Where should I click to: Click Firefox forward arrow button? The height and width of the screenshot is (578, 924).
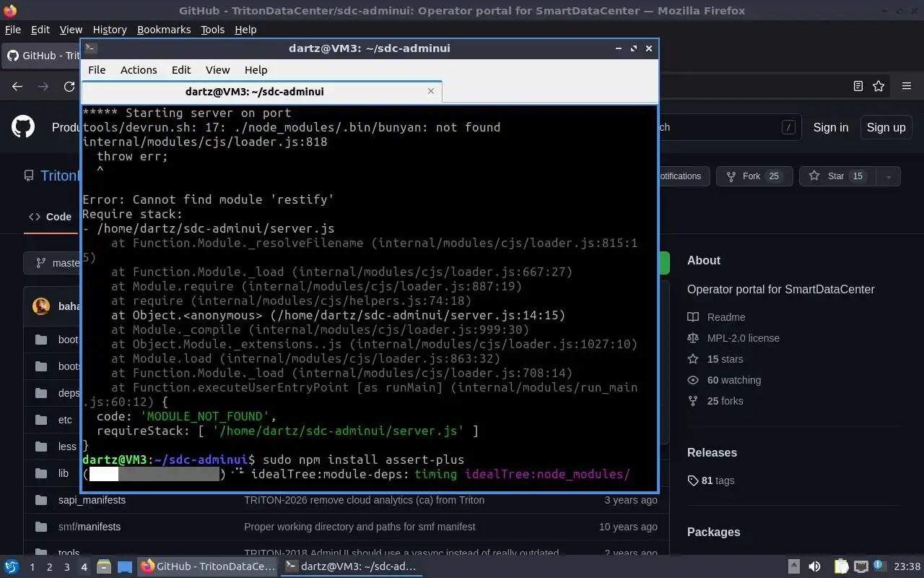43,86
